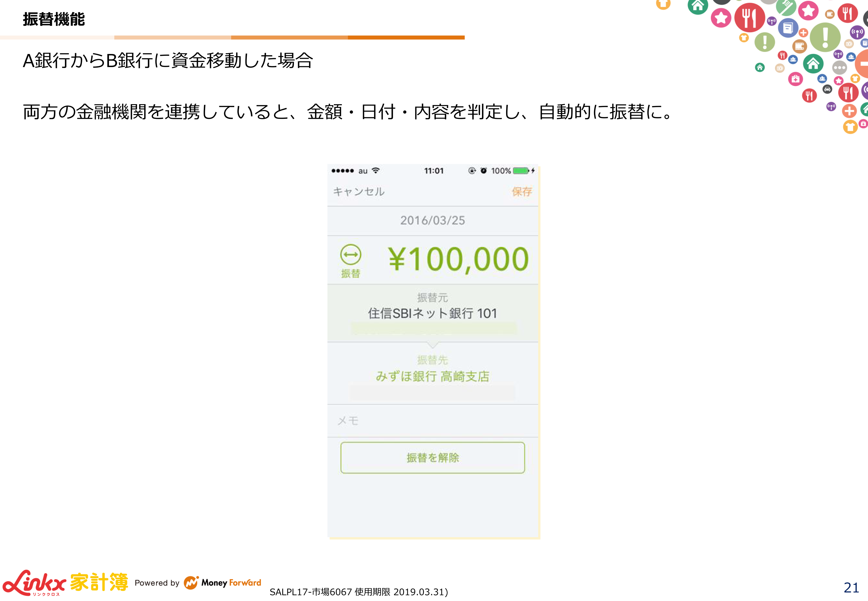Tap the rotation lock status icon
Image resolution: width=868 pixels, height=601 pixels.
472,171
